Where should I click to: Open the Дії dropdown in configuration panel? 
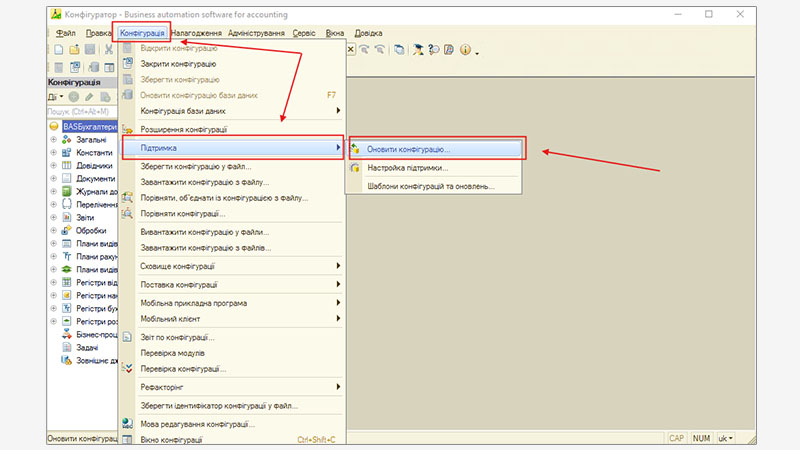[x=56, y=97]
